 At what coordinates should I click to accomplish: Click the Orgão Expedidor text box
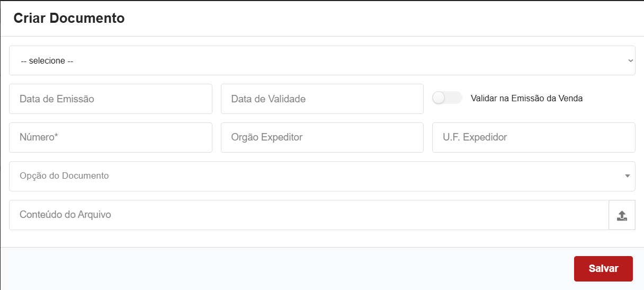point(322,137)
